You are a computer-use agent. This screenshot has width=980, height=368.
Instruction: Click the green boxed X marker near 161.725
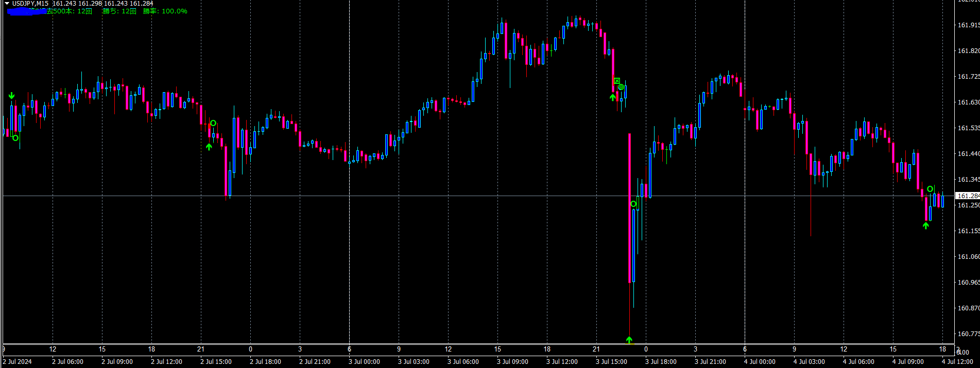click(617, 81)
